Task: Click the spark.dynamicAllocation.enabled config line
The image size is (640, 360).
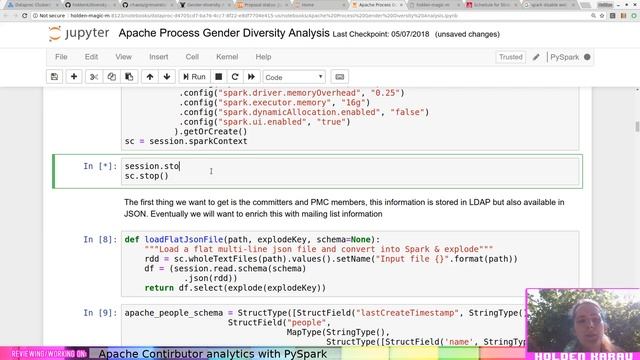Action: click(304, 112)
